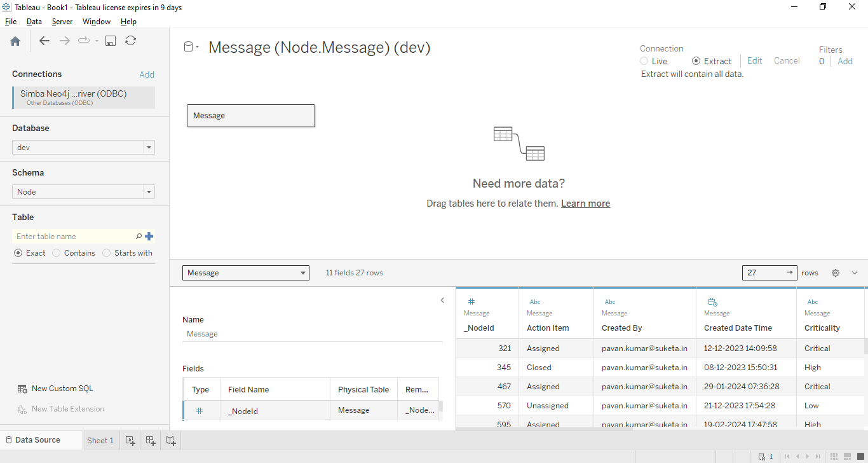The image size is (868, 463).
Task: Select the Extract connection radio button
Action: coord(696,60)
